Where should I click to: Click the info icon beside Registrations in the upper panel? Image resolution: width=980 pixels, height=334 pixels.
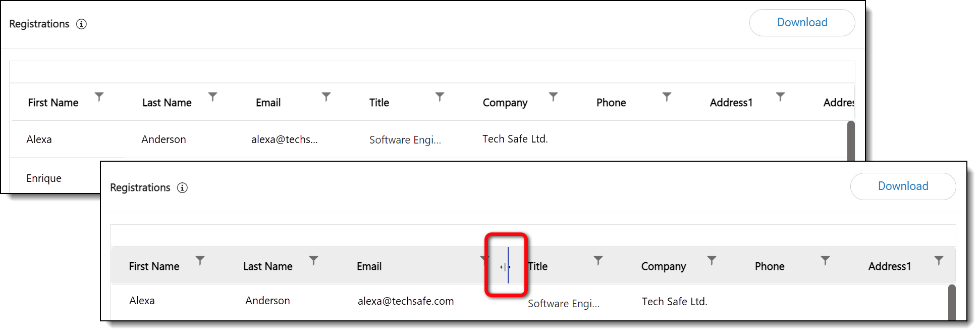coord(81,24)
